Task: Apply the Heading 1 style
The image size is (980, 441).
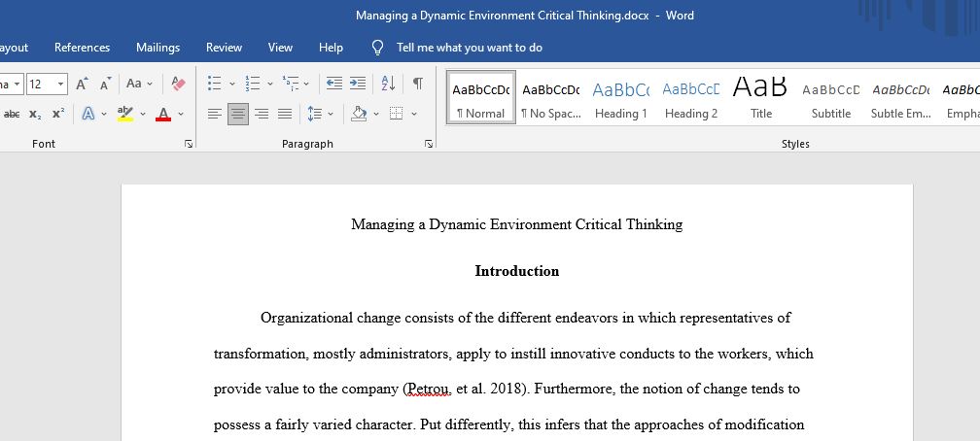Action: (620, 97)
